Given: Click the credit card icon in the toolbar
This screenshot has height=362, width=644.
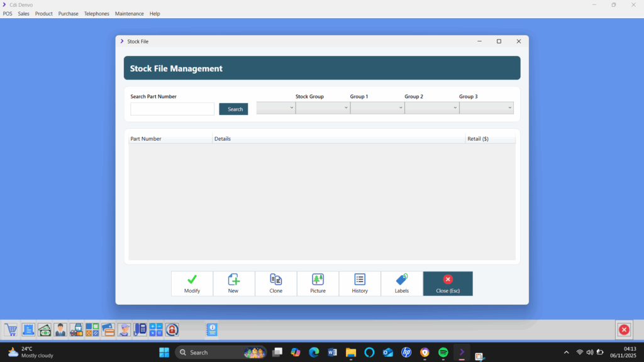Looking at the screenshot, I should pyautogui.click(x=108, y=329).
